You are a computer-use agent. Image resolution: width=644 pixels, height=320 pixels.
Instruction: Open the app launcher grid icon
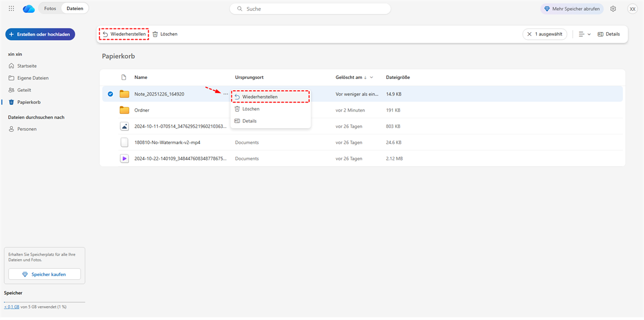click(x=11, y=9)
